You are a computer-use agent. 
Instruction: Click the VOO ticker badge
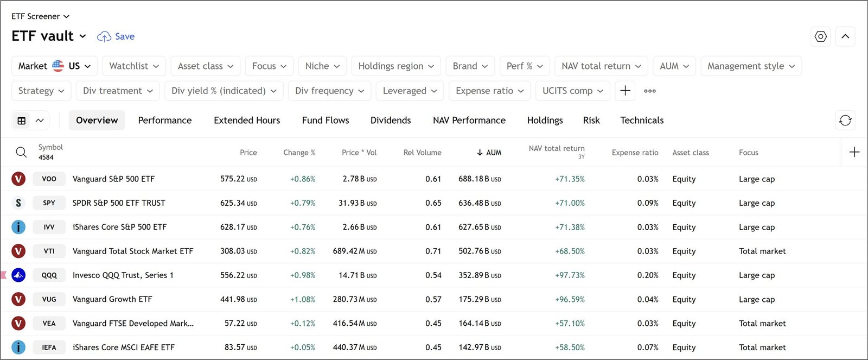49,179
